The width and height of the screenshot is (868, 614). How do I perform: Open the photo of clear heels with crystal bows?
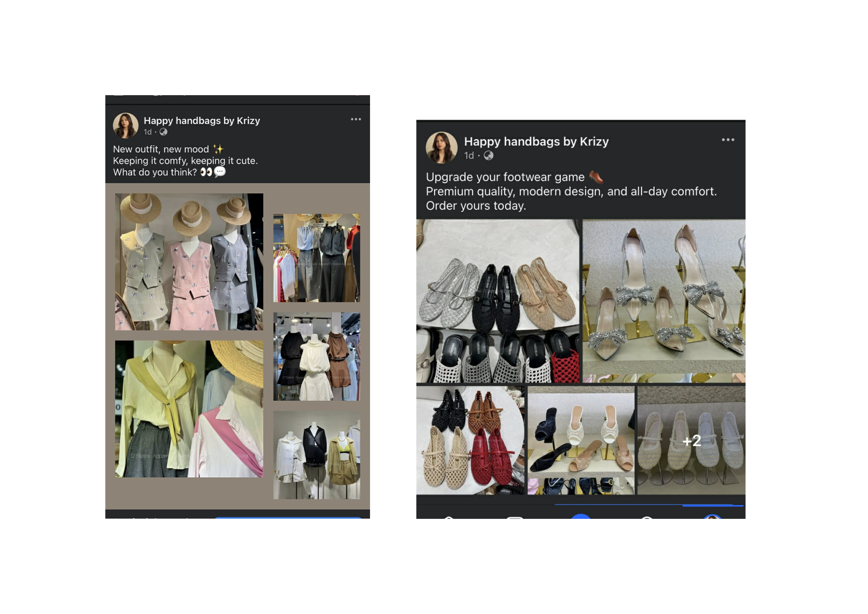click(x=663, y=301)
